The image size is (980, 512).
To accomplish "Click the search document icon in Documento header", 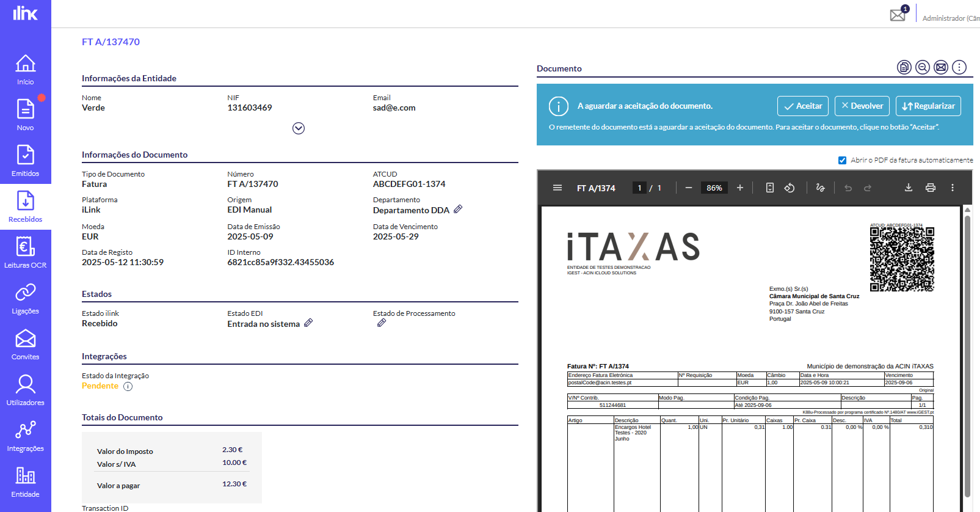I will pos(923,67).
